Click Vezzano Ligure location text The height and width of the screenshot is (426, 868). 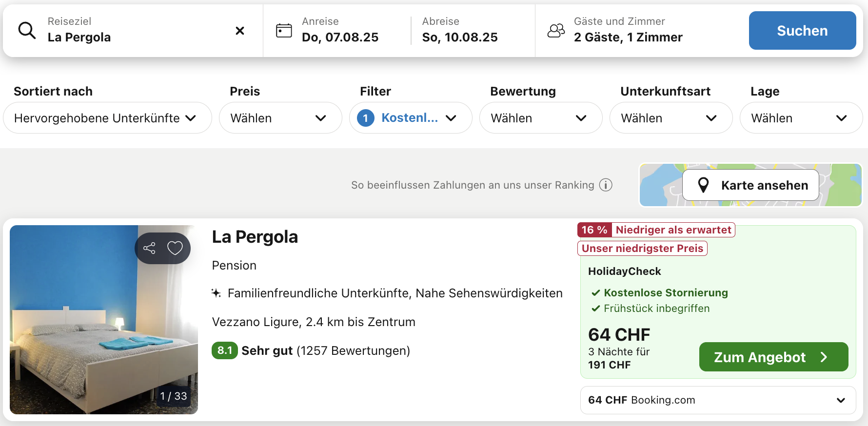(314, 322)
